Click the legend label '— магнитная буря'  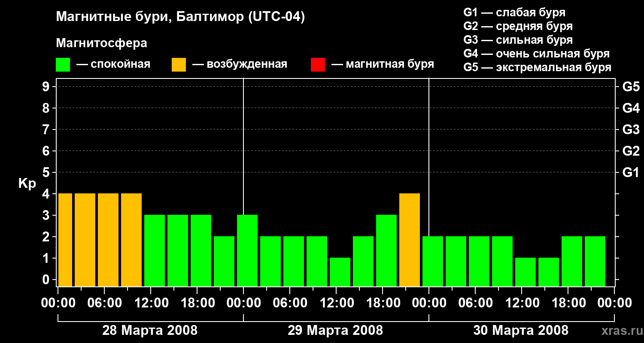(x=383, y=64)
